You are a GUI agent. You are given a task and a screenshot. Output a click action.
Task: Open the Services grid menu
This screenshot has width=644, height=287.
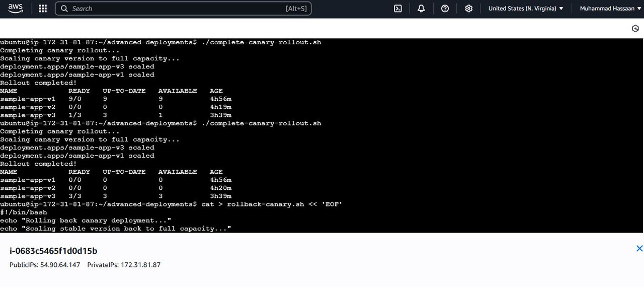coord(43,9)
